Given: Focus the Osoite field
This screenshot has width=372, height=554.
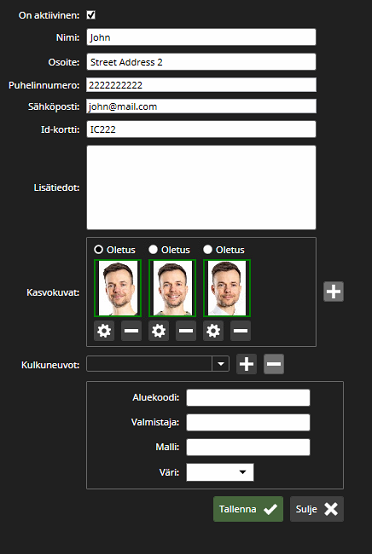Looking at the screenshot, I should [201, 62].
